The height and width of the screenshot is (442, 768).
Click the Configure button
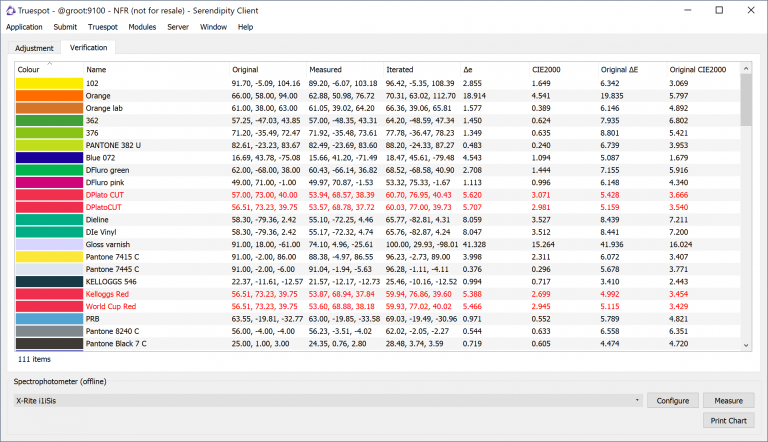pos(672,400)
